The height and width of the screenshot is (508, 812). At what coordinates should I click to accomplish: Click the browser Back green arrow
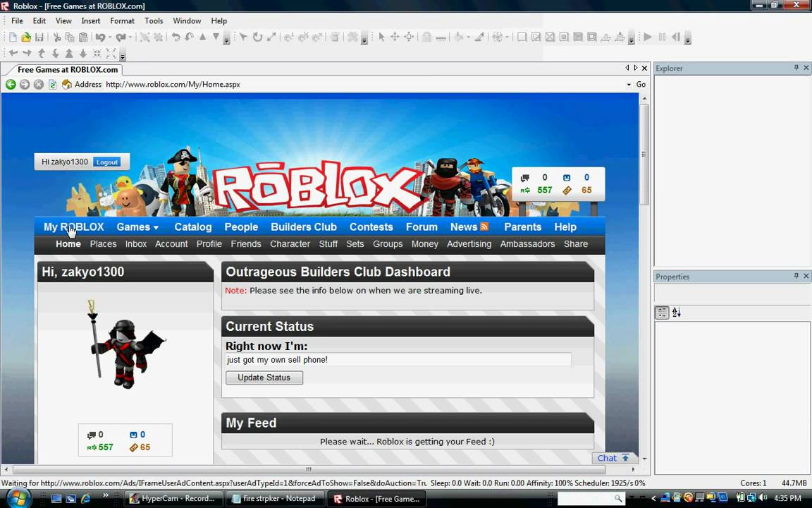tap(11, 85)
